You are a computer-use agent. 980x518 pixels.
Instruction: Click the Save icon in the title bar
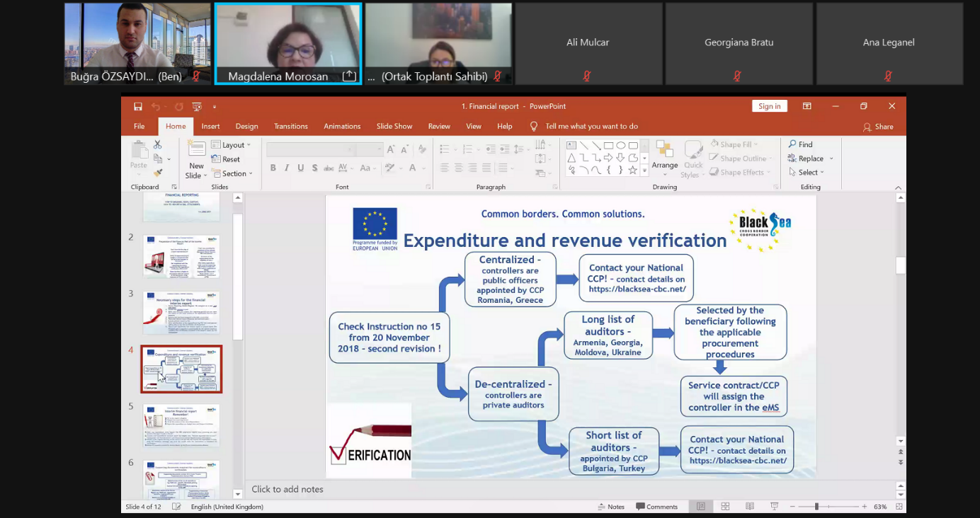(138, 107)
